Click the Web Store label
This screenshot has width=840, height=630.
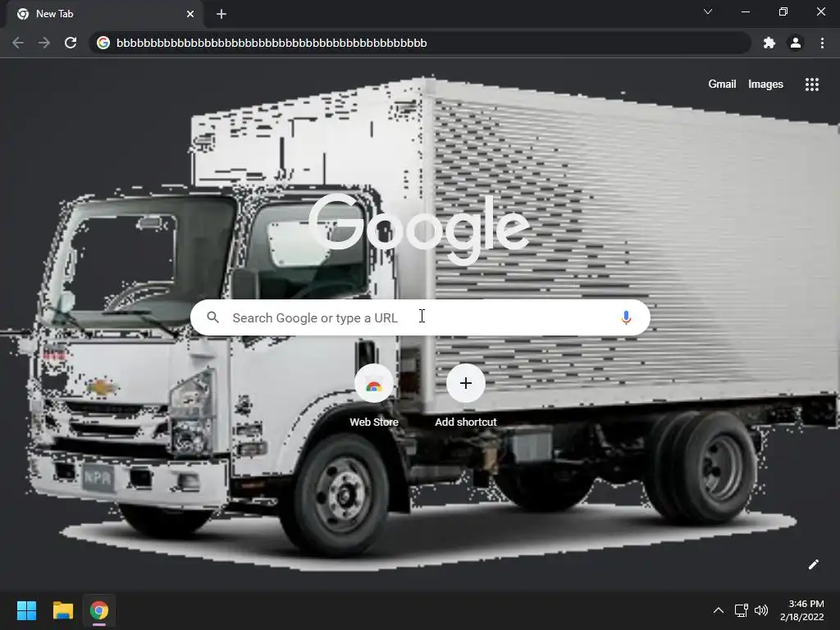[x=374, y=422]
